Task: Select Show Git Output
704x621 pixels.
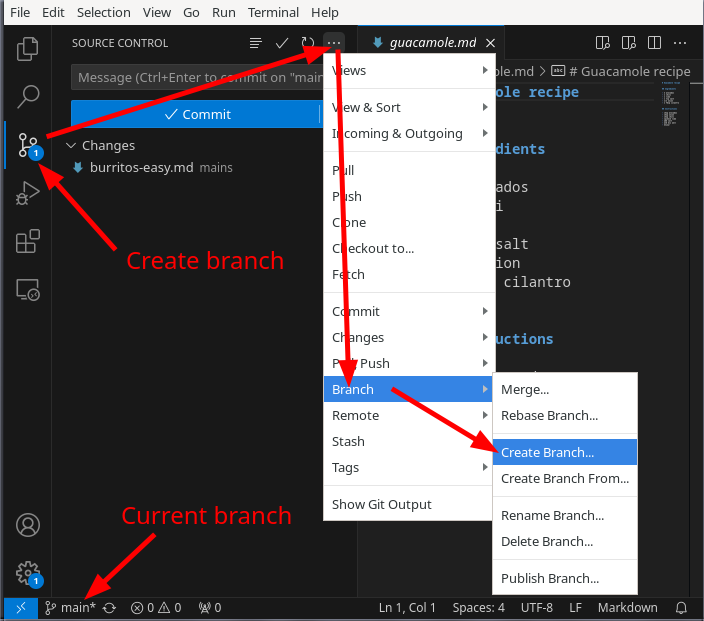Action: 409,504
